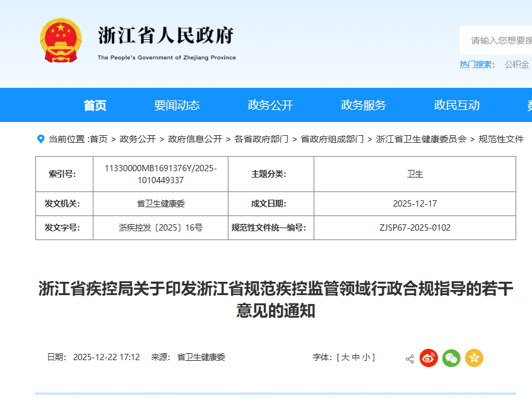Click the 发文字号 label cell

coord(64,227)
